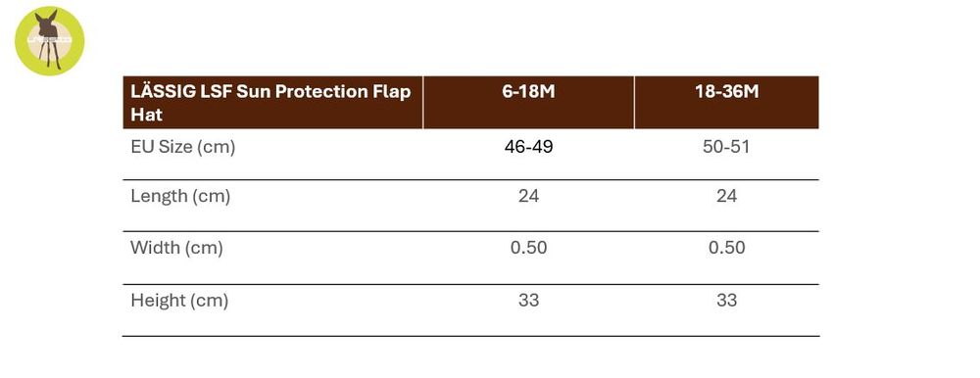Click the Height value 33 under 18-36M
The image size is (980, 378).
tap(726, 301)
